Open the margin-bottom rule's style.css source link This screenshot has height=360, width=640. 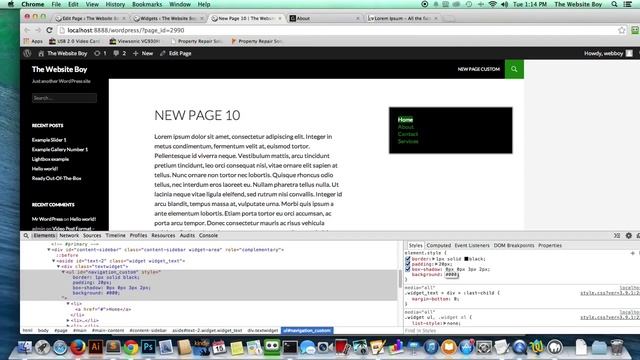pyautogui.click(x=610, y=293)
